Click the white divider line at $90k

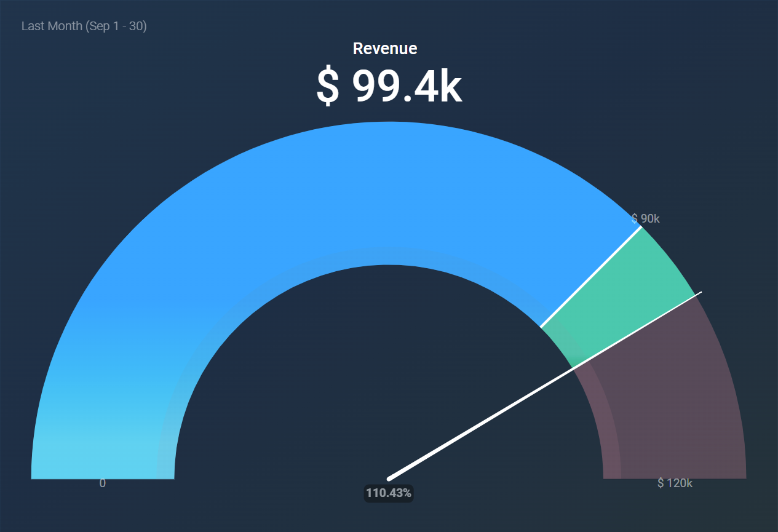(590, 277)
